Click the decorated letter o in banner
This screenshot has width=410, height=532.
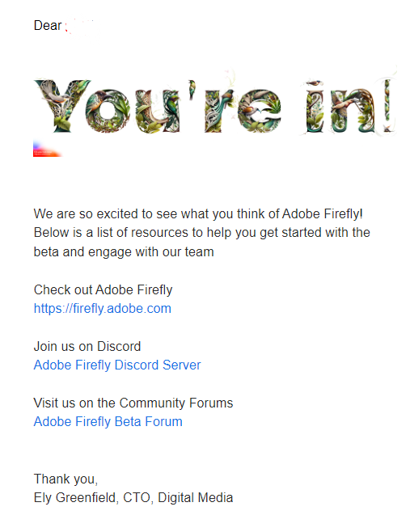point(108,111)
